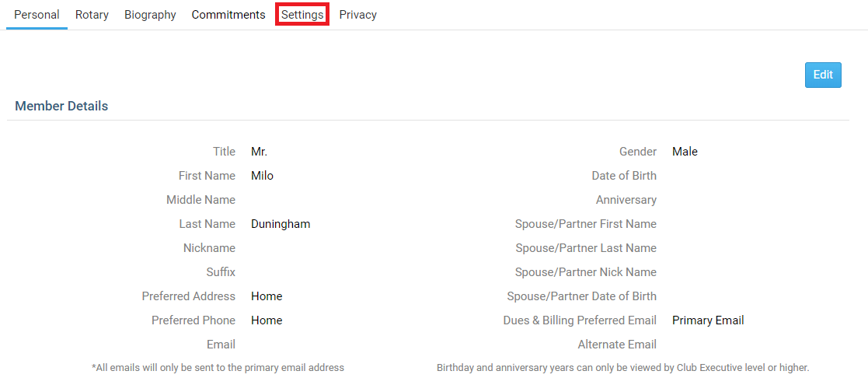The height and width of the screenshot is (385, 868).
Task: Click the primary email address note text
Action: point(218,367)
